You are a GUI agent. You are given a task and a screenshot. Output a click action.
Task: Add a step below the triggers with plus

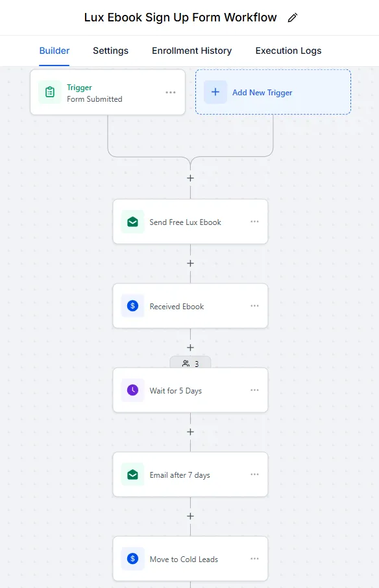[190, 178]
